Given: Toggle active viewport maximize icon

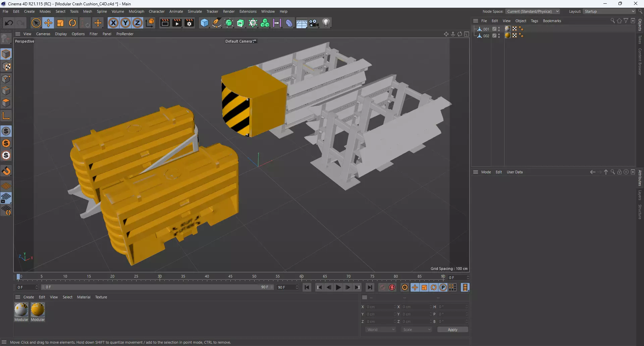Looking at the screenshot, I should pos(467,34).
